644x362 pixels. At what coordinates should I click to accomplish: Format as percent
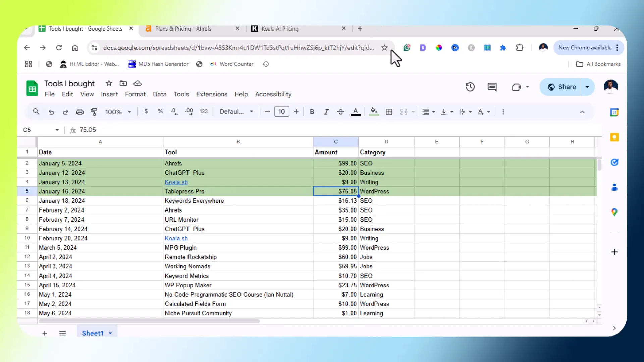[x=160, y=111]
